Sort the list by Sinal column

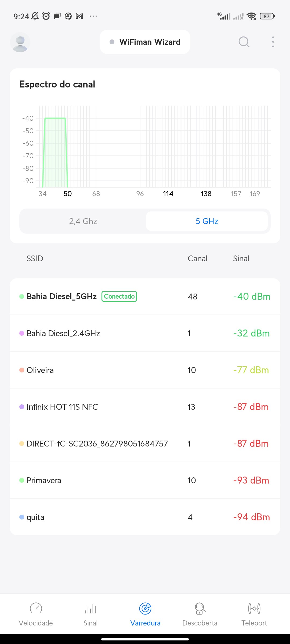241,258
